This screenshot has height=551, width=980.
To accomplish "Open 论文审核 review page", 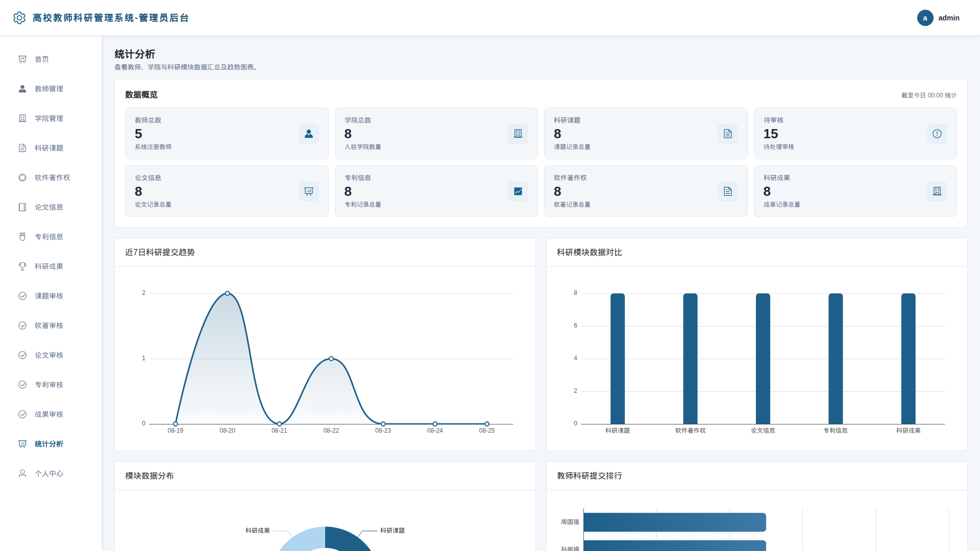I will pyautogui.click(x=51, y=355).
